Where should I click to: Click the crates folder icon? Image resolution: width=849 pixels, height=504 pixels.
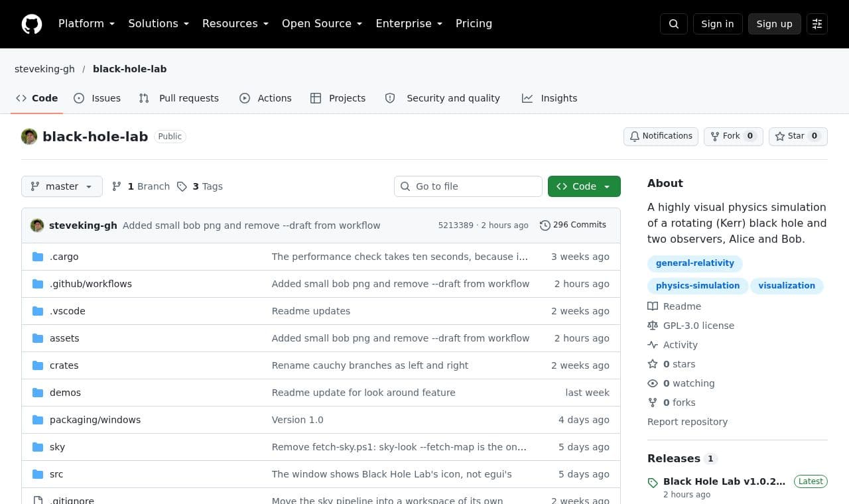(x=38, y=365)
